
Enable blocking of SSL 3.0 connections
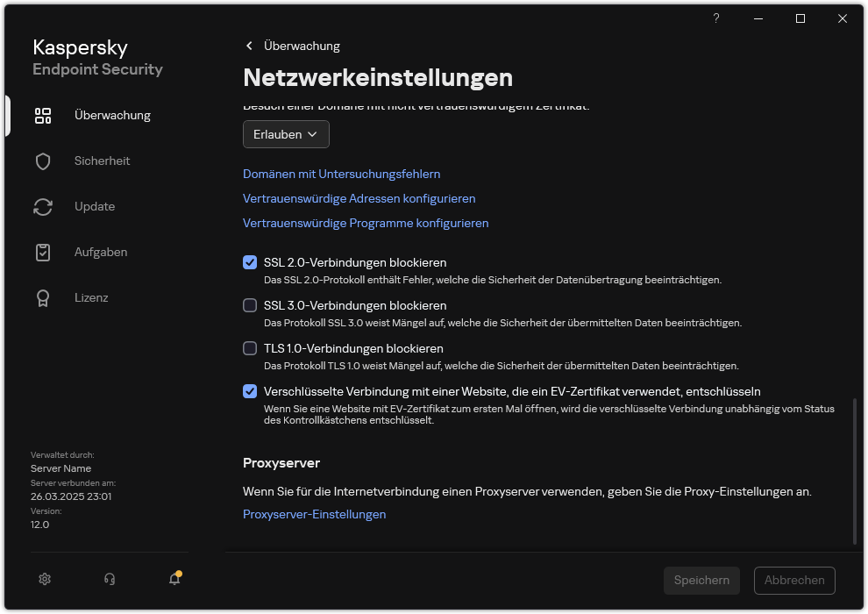click(250, 305)
